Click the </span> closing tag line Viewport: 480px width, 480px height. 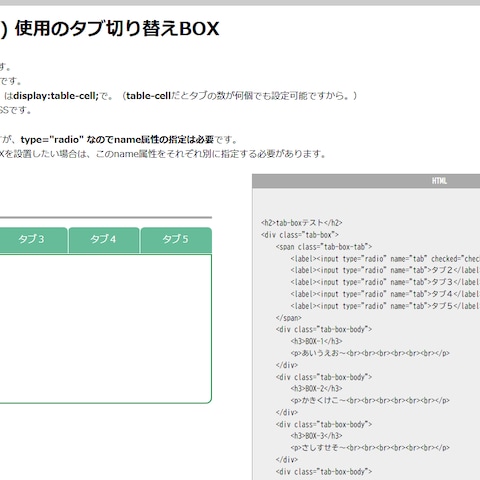[x=289, y=318]
